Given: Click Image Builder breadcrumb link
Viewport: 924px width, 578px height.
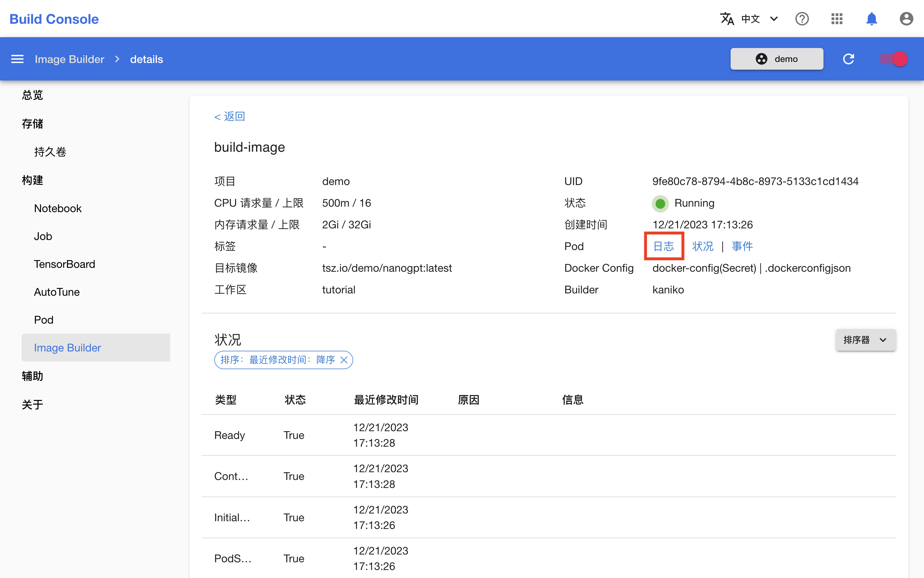Looking at the screenshot, I should [x=69, y=59].
